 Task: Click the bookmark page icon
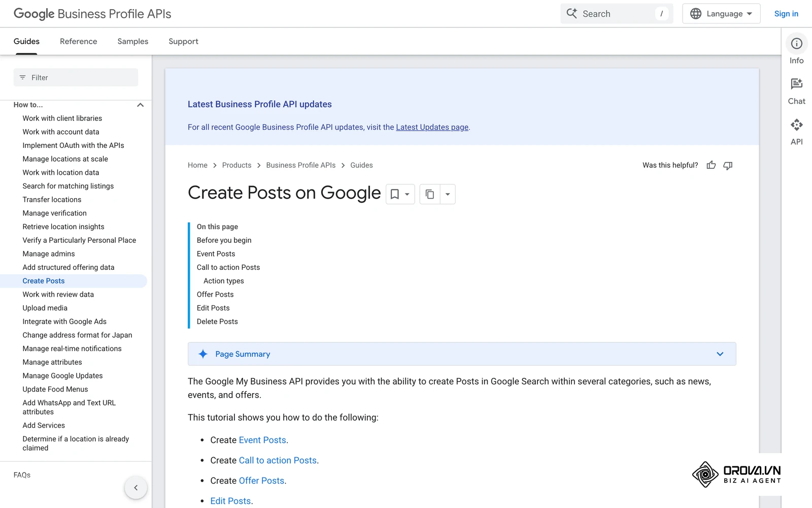point(395,194)
